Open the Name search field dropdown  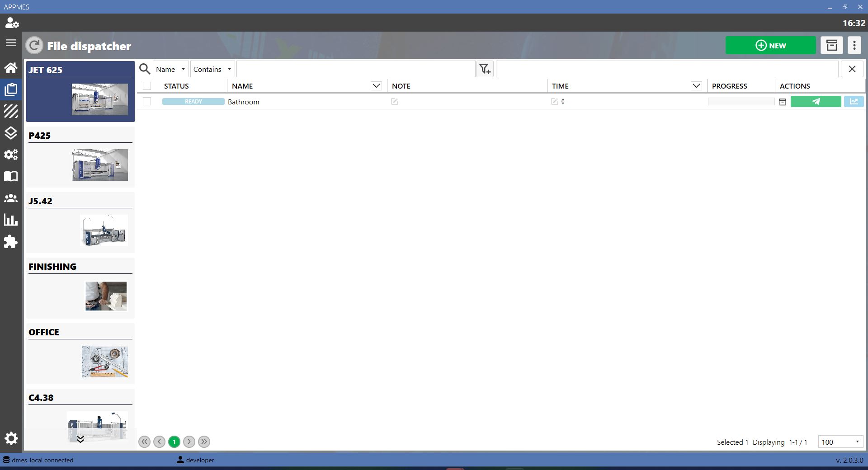point(171,69)
